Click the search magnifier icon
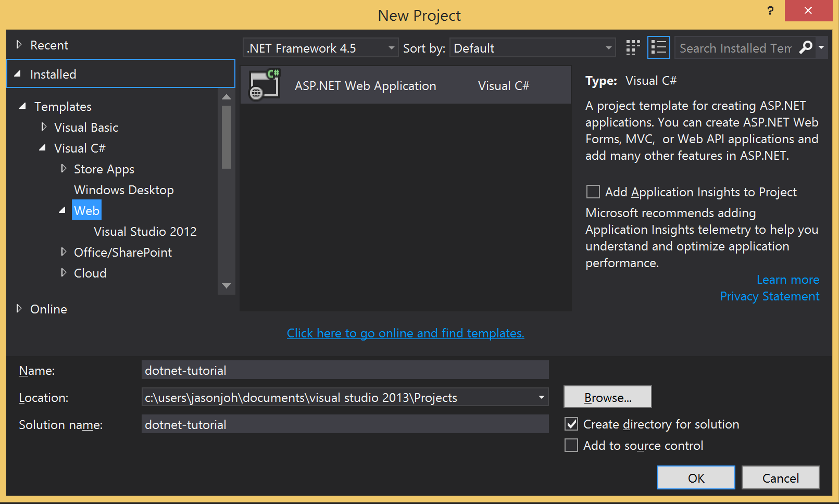 pyautogui.click(x=806, y=48)
